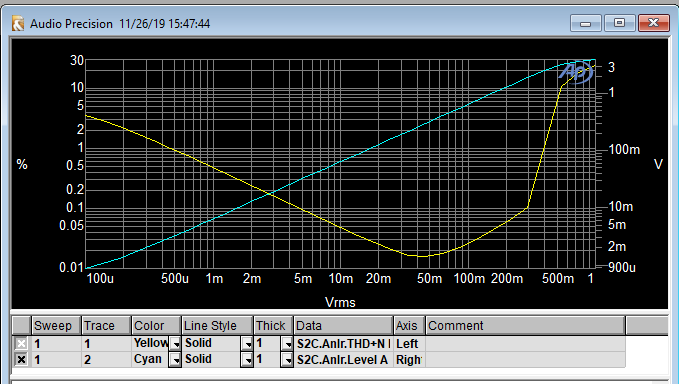Open Thick dropdown for trace 1
This screenshot has width=679, height=384.
(x=287, y=344)
